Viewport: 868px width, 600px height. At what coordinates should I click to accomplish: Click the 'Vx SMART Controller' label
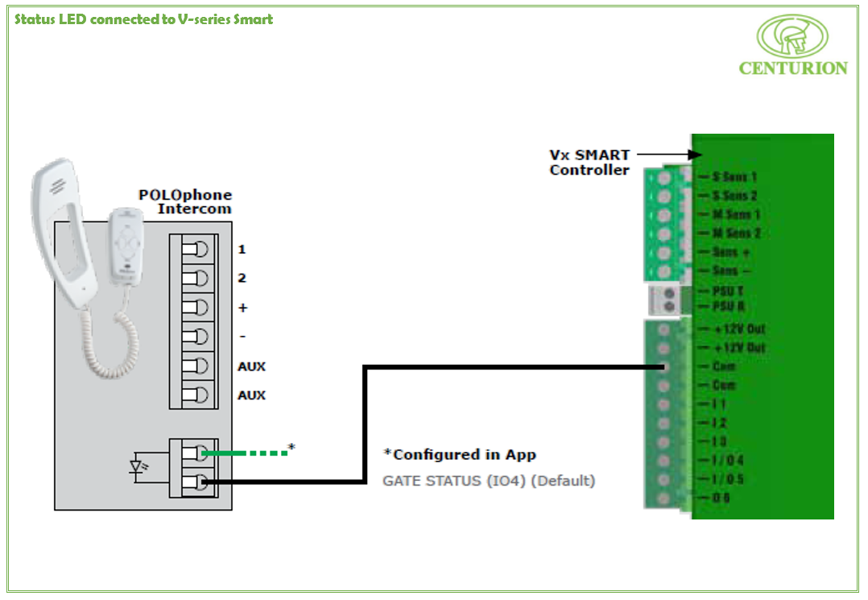[589, 162]
